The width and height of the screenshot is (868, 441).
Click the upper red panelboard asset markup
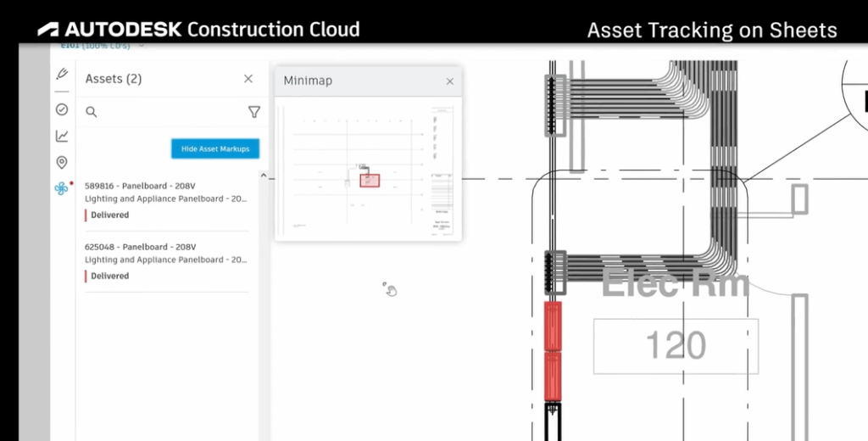click(553, 327)
